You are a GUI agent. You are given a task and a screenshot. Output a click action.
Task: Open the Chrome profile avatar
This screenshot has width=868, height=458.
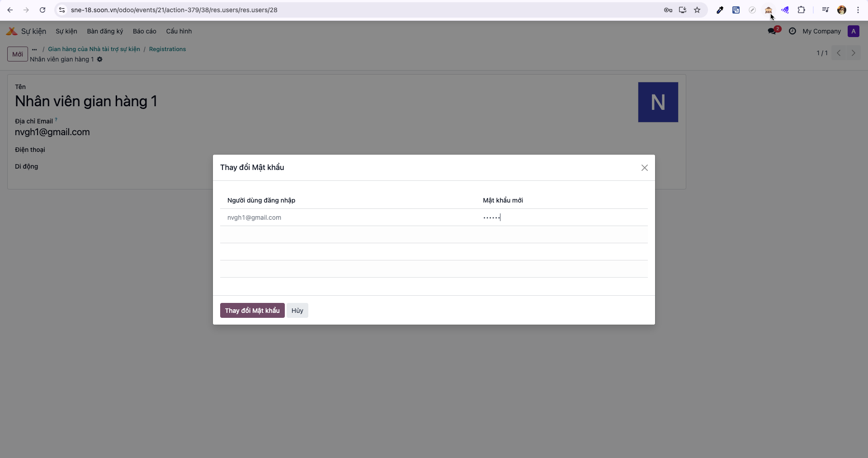tap(842, 10)
